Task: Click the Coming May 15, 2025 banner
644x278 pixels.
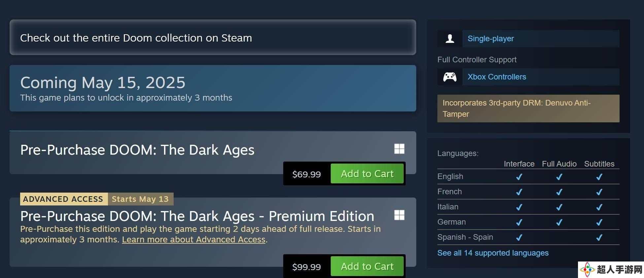Action: 213,88
